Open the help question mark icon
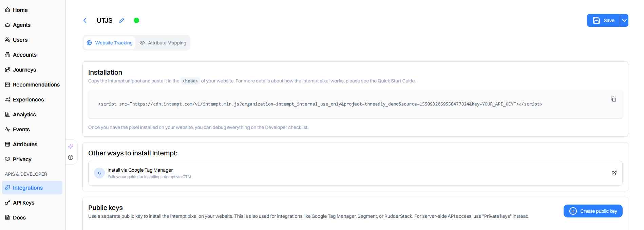Viewport: 644px width, 230px height. click(71, 157)
